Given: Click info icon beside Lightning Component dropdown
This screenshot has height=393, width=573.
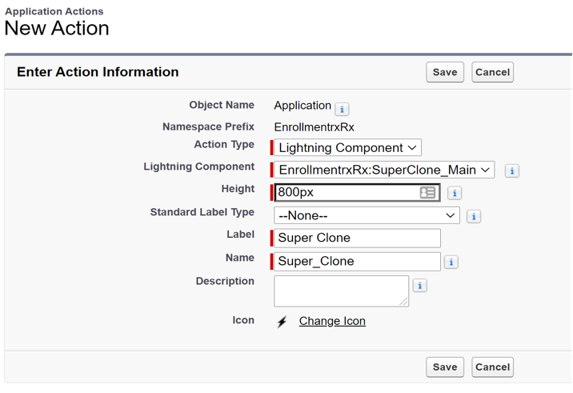Looking at the screenshot, I should 512,171.
